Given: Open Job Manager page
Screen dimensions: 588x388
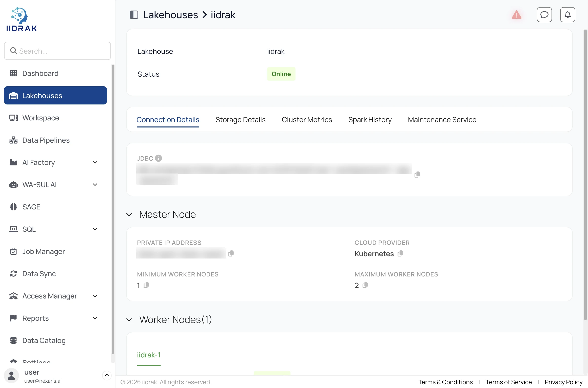Looking at the screenshot, I should [55, 251].
